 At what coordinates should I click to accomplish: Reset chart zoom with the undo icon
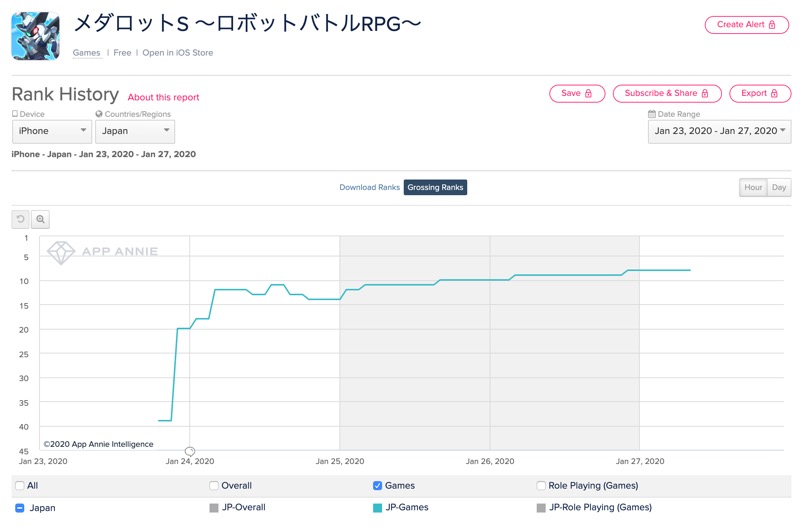(20, 219)
